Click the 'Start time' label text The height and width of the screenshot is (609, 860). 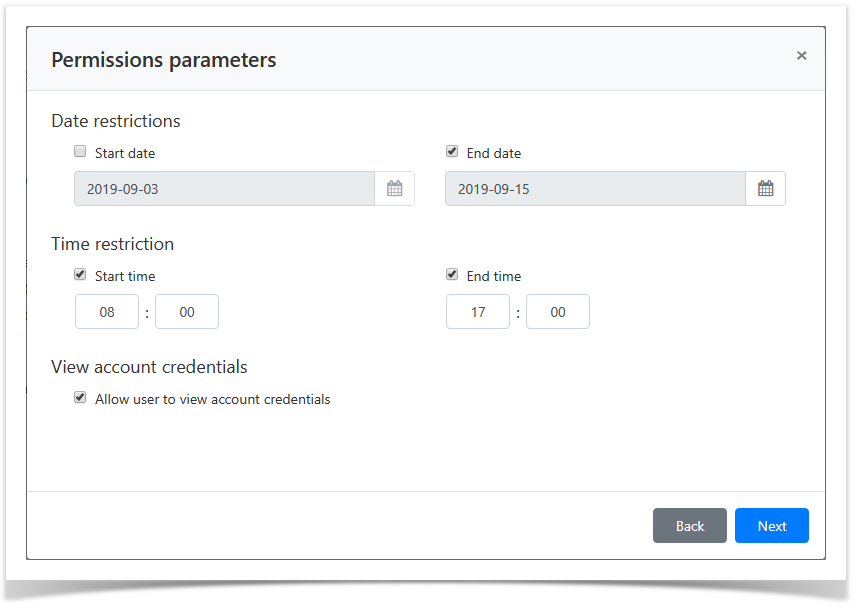125,277
